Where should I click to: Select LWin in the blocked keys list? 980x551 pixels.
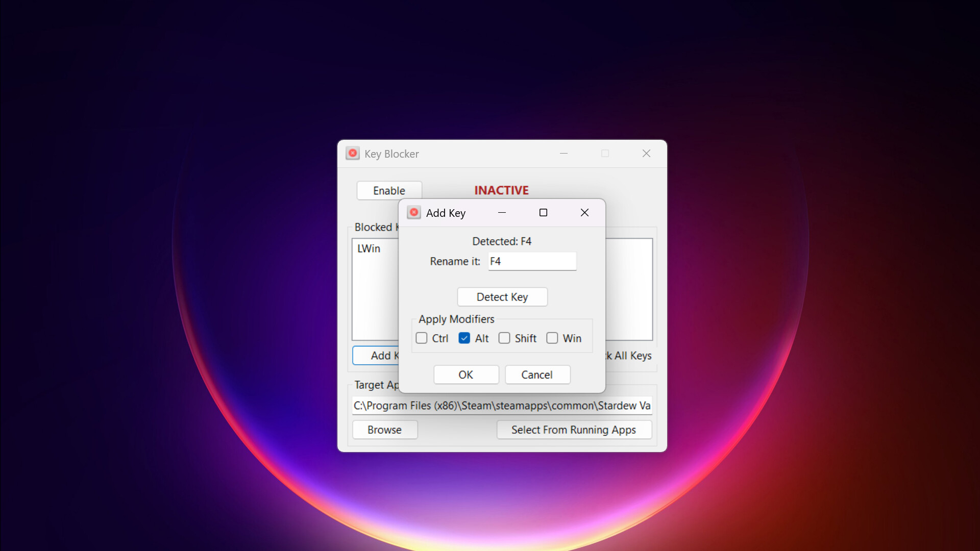[369, 248]
